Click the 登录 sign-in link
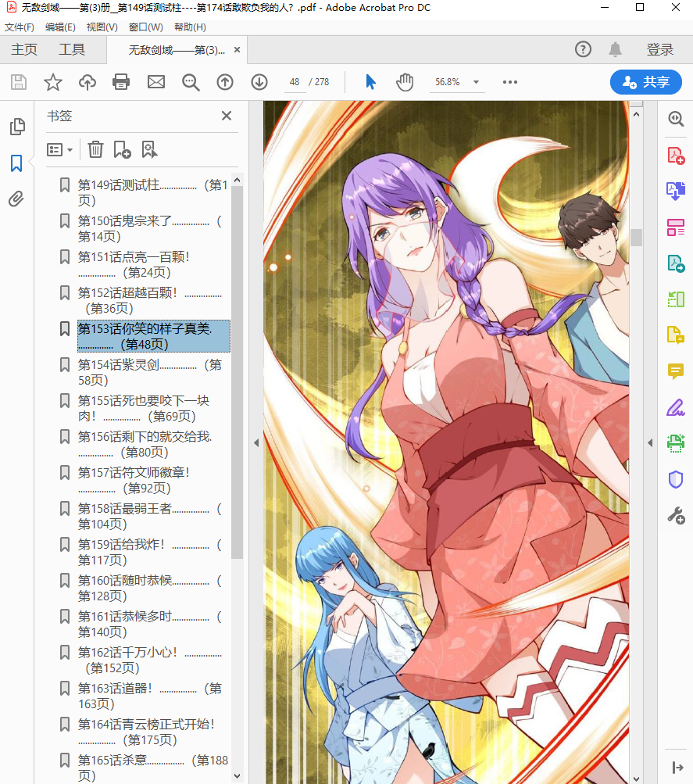This screenshot has width=693, height=784. [660, 49]
